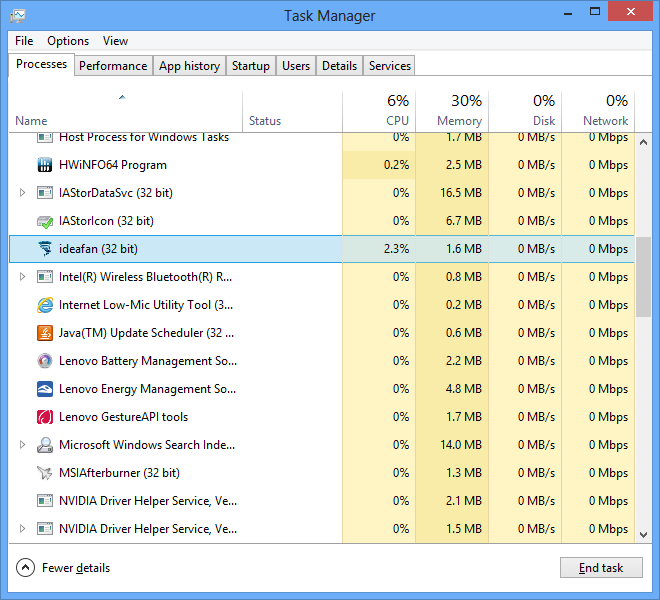Click the Lenovo Energy Management icon

[x=45, y=389]
